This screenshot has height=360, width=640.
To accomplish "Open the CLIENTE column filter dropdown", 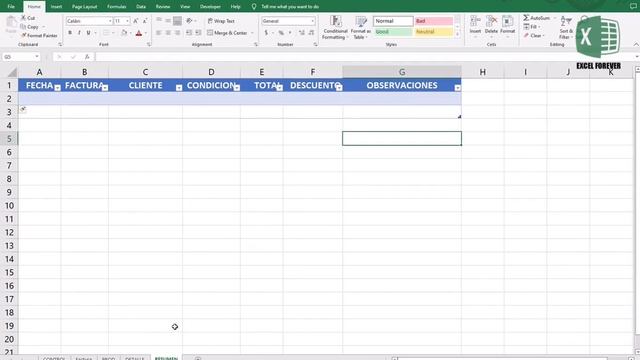I will pos(179,88).
